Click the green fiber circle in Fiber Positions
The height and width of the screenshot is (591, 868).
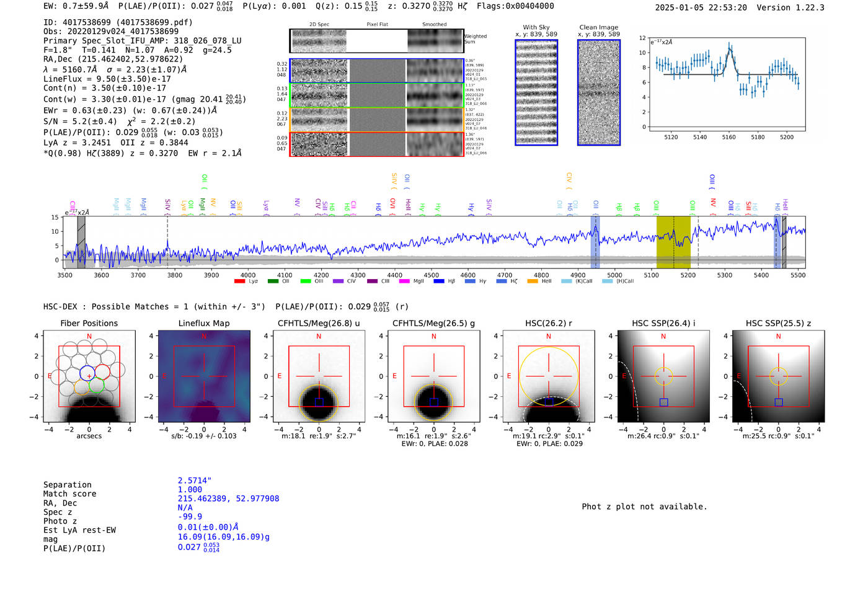96,384
